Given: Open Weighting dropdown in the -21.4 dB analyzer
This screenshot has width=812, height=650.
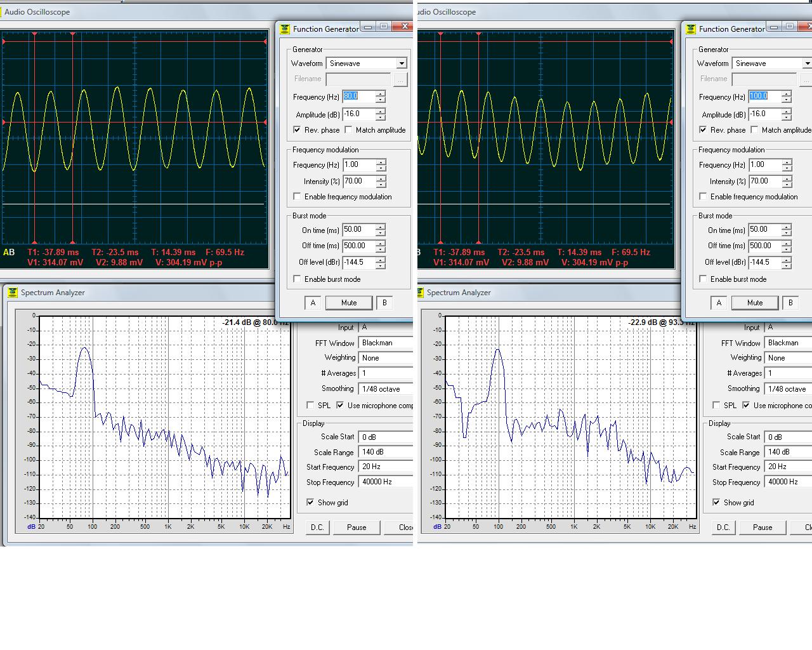Looking at the screenshot, I should (x=386, y=358).
